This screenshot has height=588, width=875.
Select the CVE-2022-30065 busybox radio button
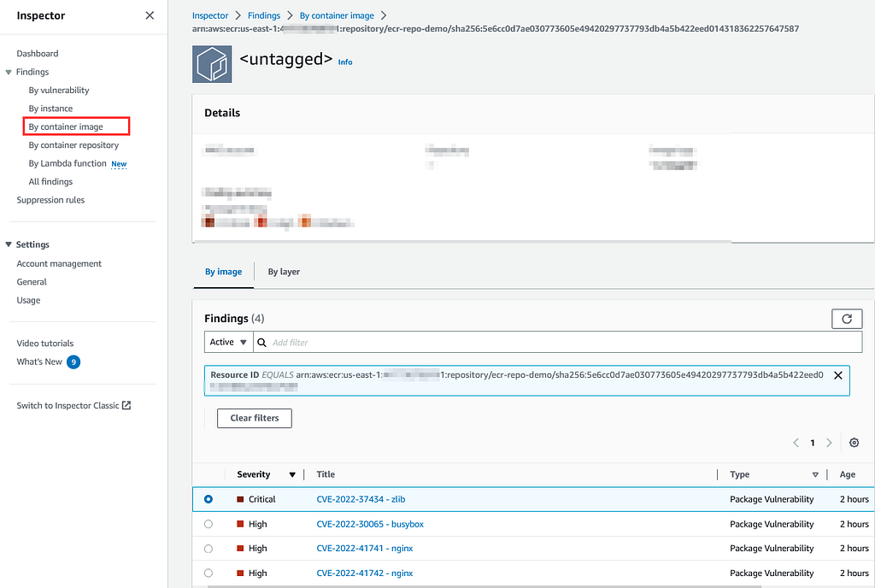click(208, 524)
